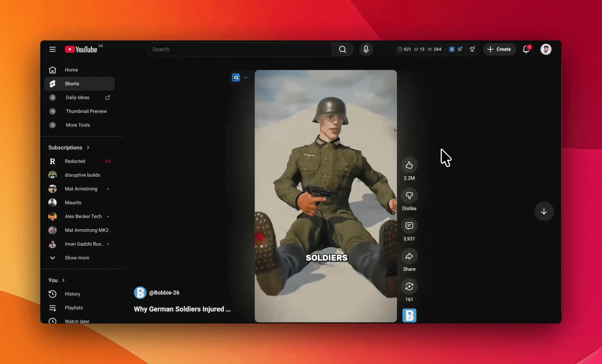Open the @Bobbie-26 channel link
The width and height of the screenshot is (602, 364).
pos(164,293)
